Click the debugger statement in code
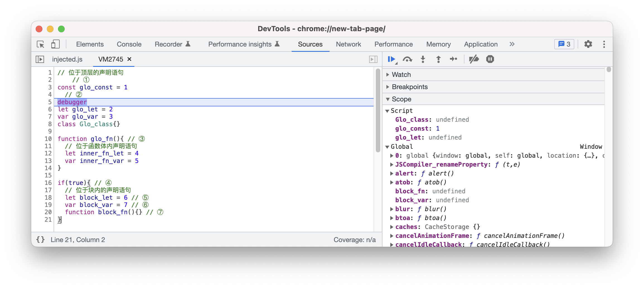This screenshot has width=644, height=288. click(72, 102)
